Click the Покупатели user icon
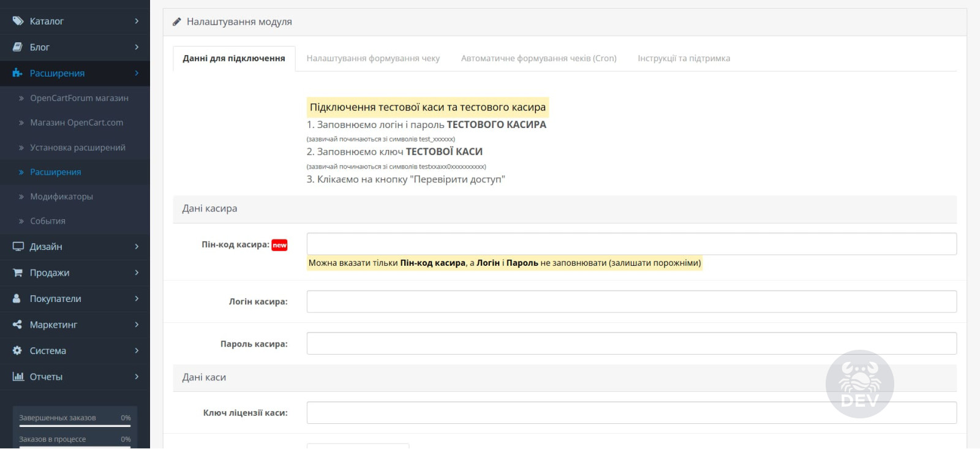 (17, 298)
